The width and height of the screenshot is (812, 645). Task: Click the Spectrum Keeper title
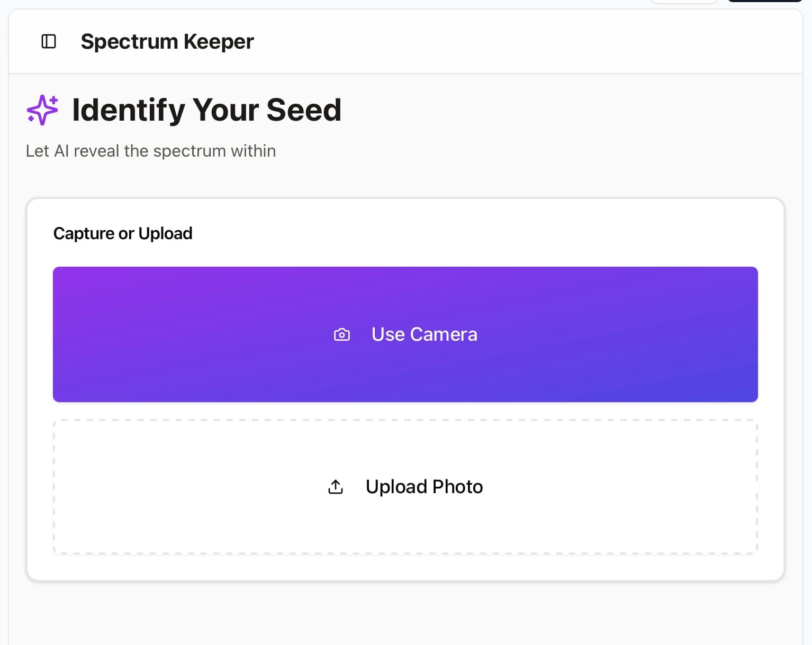click(x=167, y=41)
